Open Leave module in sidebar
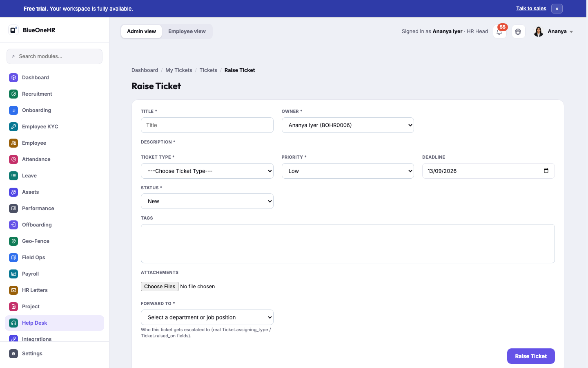 [54, 175]
